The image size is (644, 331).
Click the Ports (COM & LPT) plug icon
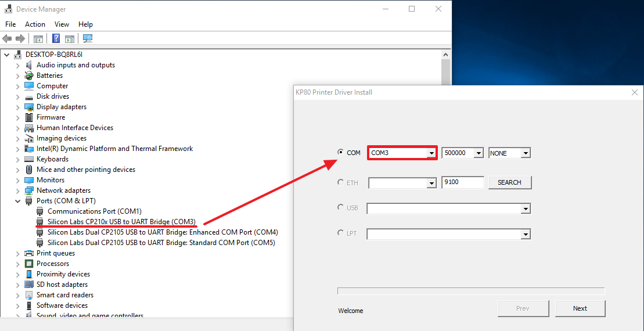click(x=29, y=201)
